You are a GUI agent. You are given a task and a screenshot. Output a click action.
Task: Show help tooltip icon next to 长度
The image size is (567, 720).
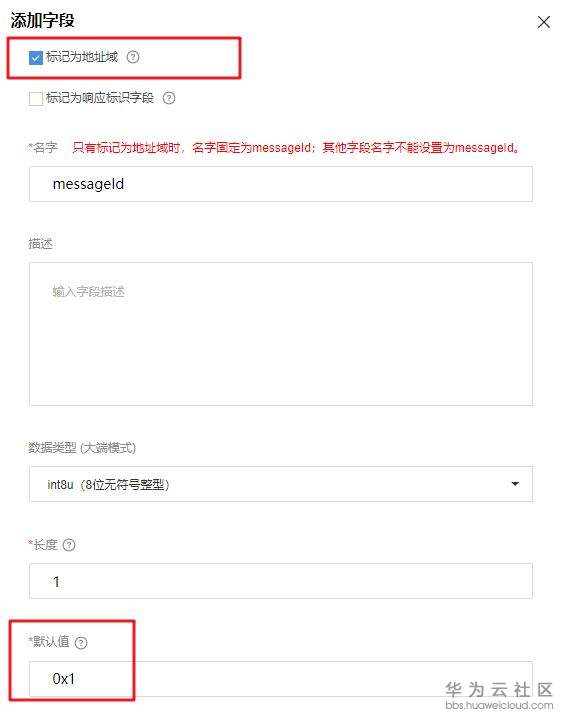point(69,545)
